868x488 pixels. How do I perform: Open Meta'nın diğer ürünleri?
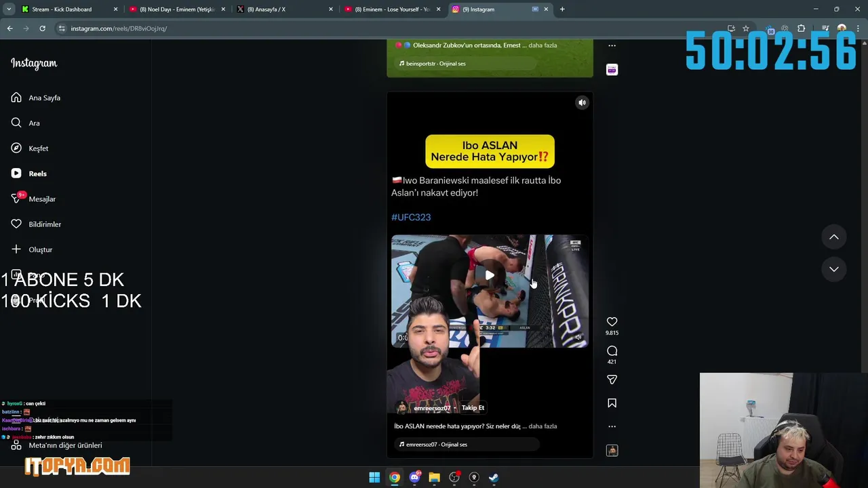point(57,445)
